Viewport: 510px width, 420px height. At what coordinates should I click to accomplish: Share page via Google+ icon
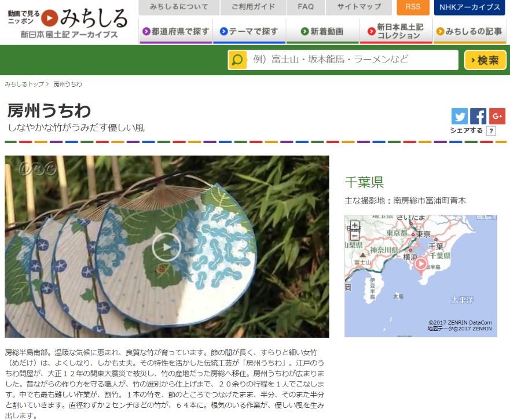(497, 116)
